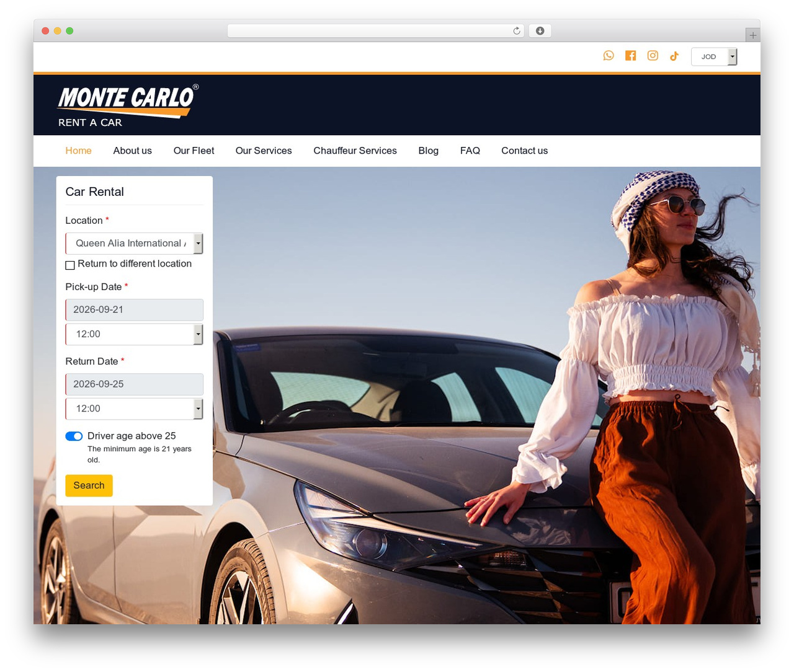
Task: Click the Car Rental form heading
Action: 94,192
